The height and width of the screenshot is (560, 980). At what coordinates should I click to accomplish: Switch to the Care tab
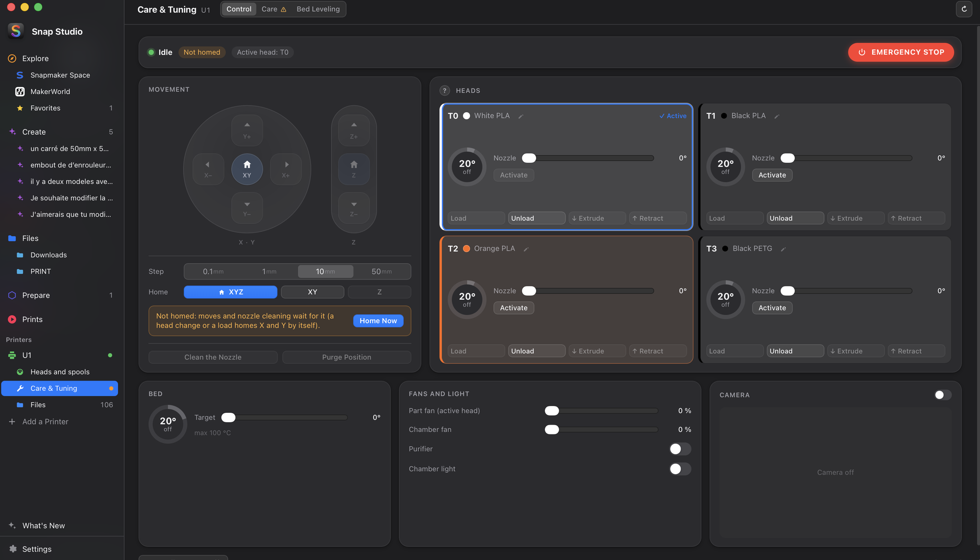[x=274, y=9]
